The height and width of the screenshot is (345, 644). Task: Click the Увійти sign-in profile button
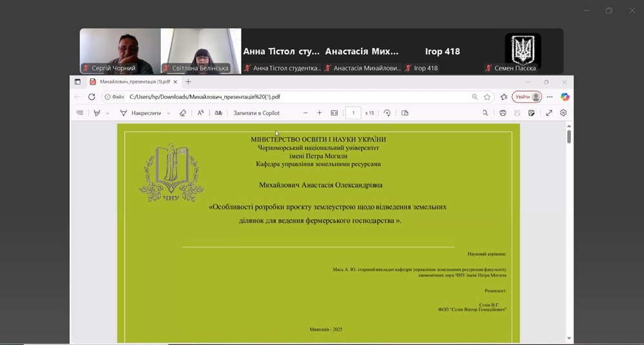click(526, 97)
